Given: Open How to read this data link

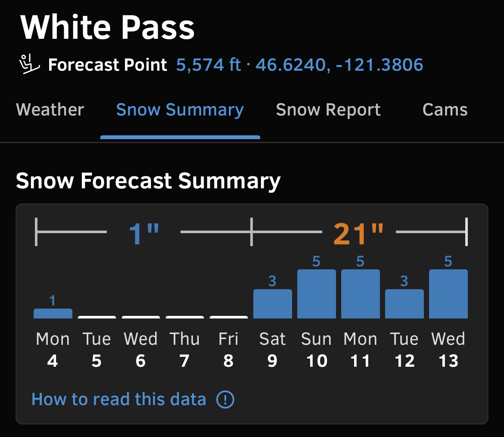Looking at the screenshot, I should click(x=118, y=400).
